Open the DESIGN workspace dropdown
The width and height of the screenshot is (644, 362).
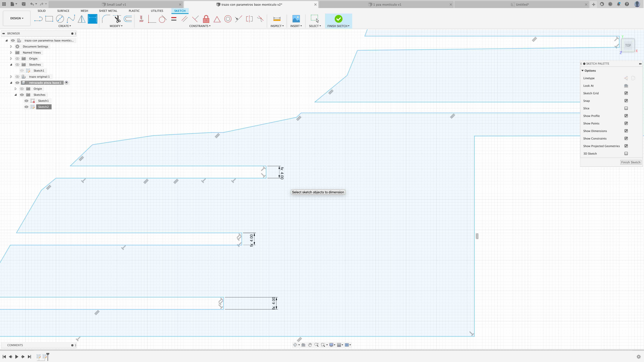click(x=16, y=18)
